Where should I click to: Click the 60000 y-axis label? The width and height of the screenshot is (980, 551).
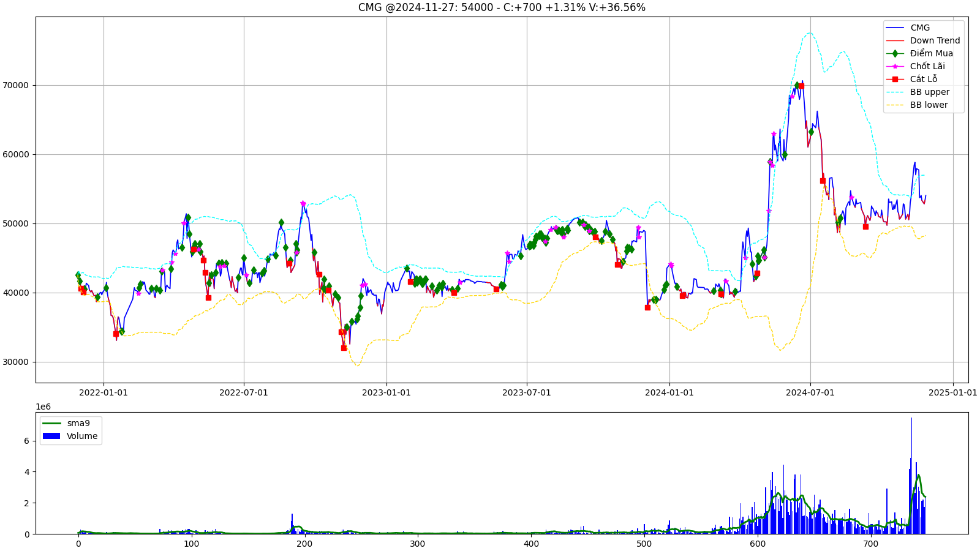[17, 154]
